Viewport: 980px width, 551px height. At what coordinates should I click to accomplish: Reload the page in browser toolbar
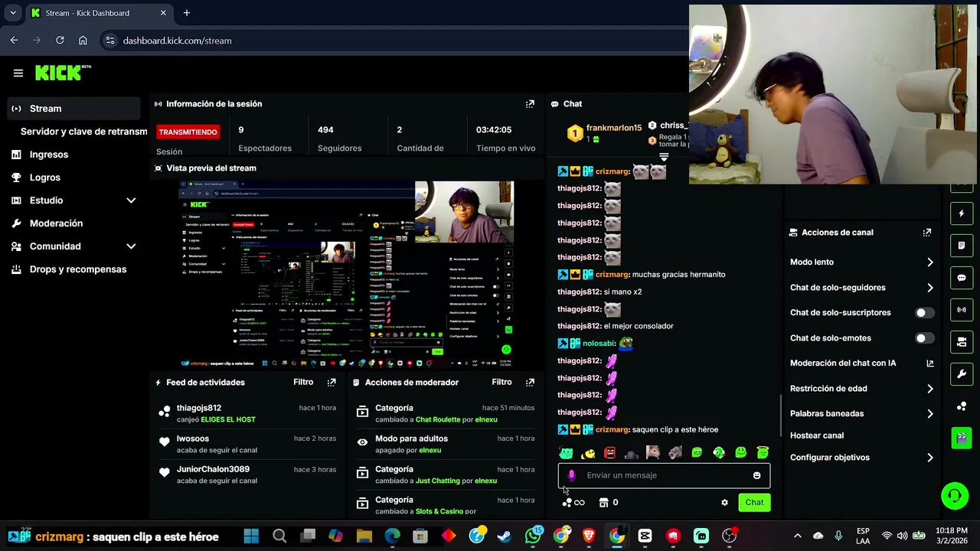pos(60,41)
